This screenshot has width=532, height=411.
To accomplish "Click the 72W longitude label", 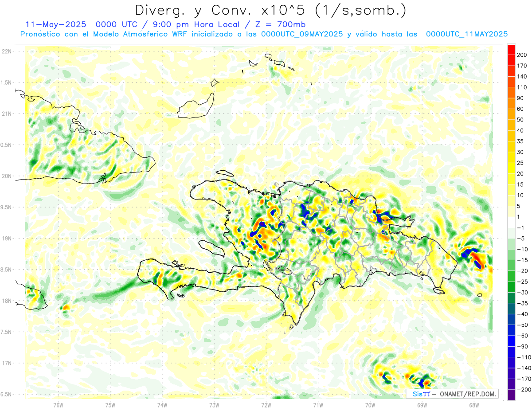I will coord(266,404).
